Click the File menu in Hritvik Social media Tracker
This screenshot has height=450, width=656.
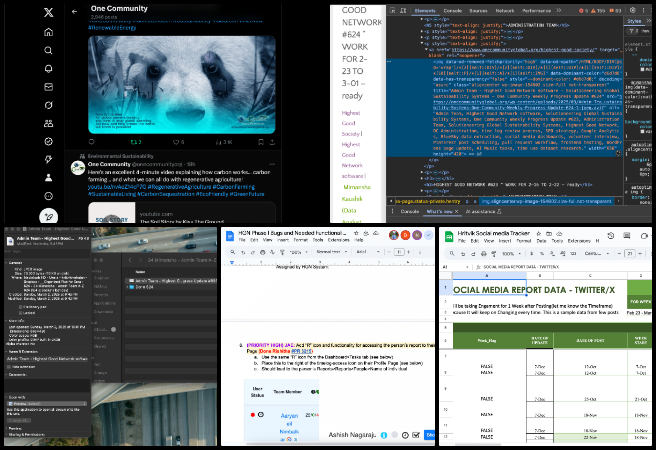(461, 241)
